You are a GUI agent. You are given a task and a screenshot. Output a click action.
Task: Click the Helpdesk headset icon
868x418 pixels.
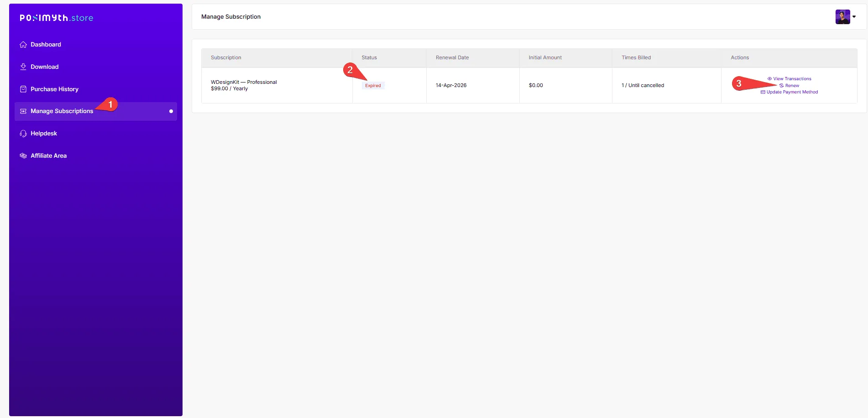[x=23, y=134]
